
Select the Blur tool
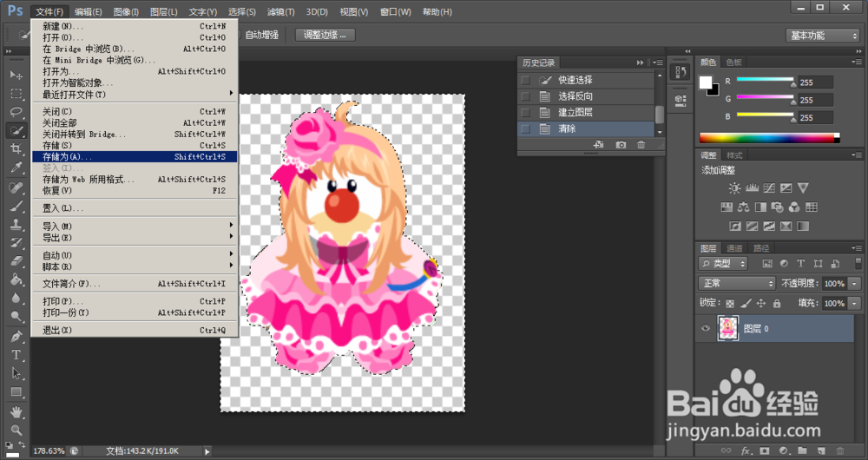(x=16, y=299)
